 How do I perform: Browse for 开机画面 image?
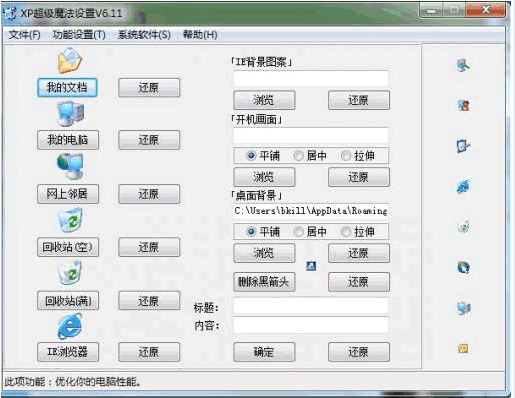[x=264, y=177]
